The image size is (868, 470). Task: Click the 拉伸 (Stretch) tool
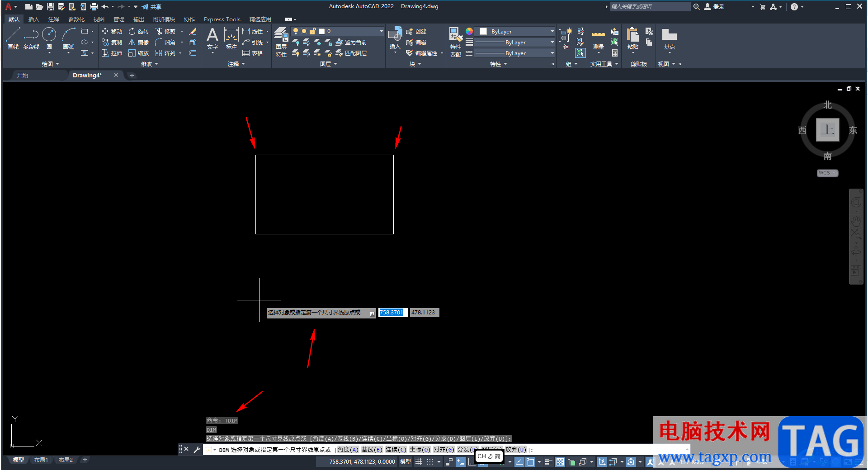[112, 53]
